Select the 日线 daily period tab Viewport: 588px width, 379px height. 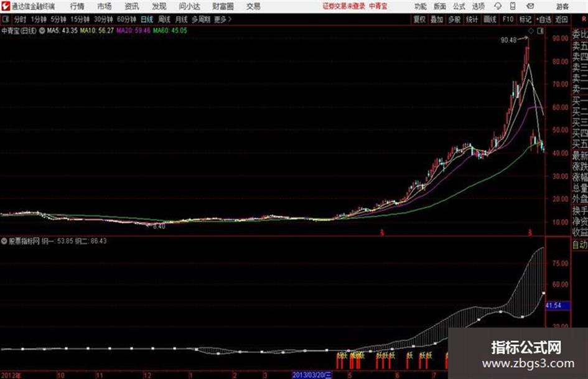(147, 19)
